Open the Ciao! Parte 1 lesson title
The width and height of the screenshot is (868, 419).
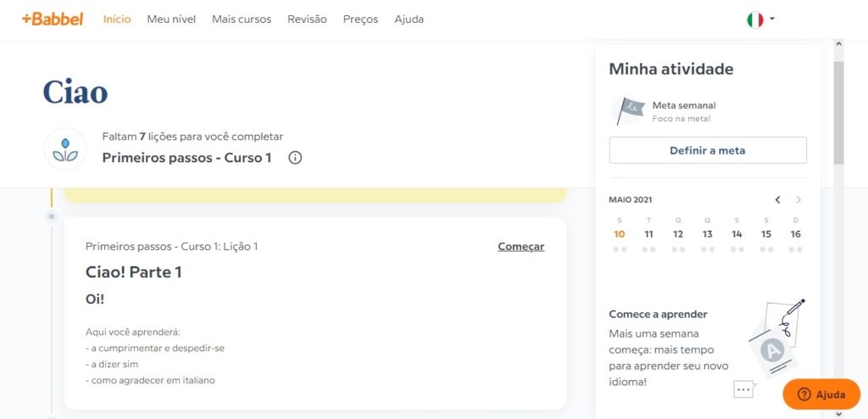(133, 272)
